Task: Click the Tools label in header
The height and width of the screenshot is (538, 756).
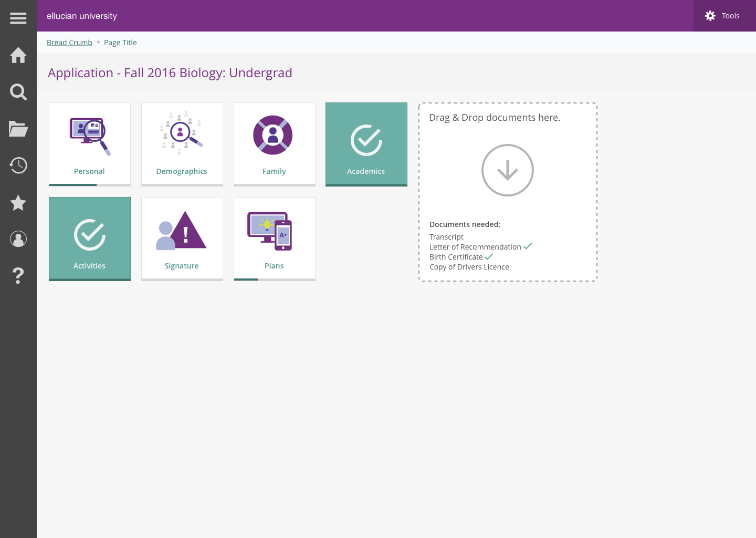Action: point(730,16)
